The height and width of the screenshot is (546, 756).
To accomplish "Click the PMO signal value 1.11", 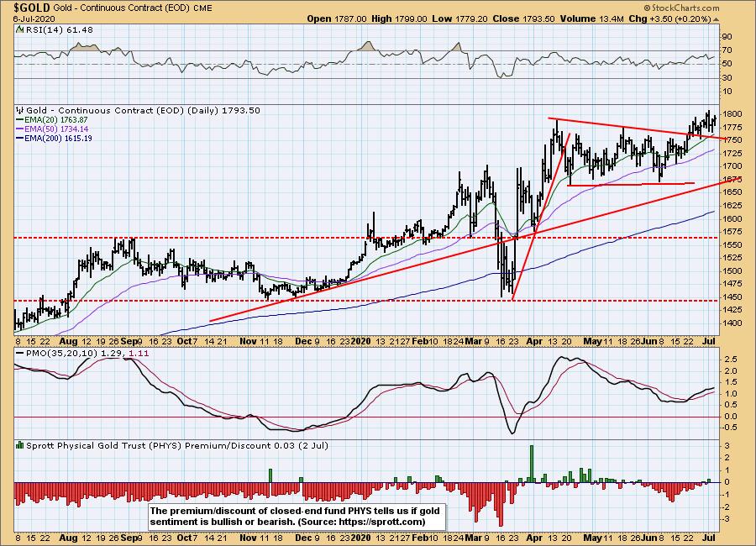I will pyautogui.click(x=137, y=354).
